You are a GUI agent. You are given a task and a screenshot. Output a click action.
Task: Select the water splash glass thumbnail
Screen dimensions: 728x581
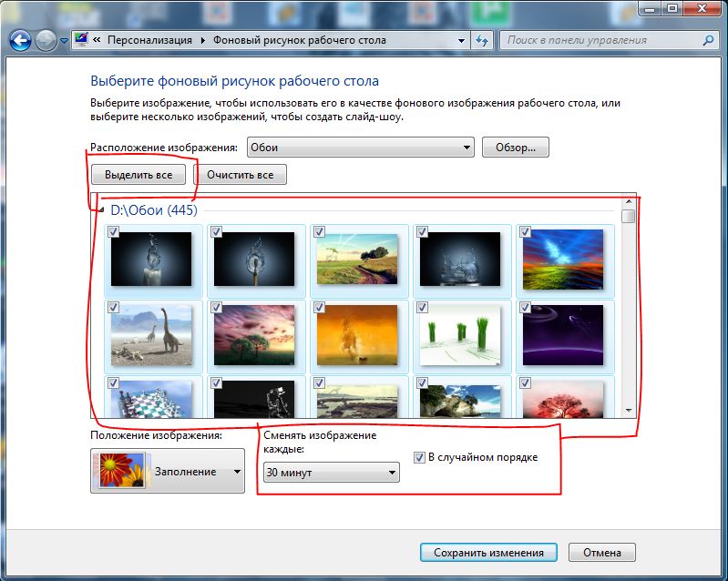(460, 259)
